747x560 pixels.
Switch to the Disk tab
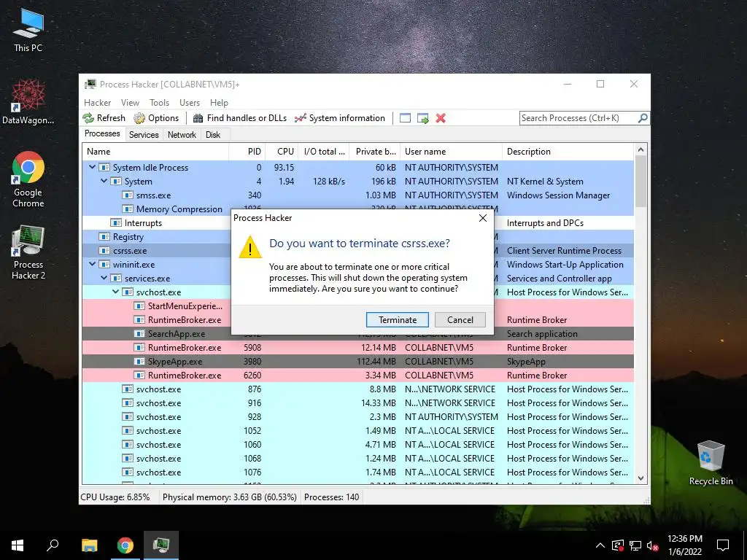(x=213, y=135)
